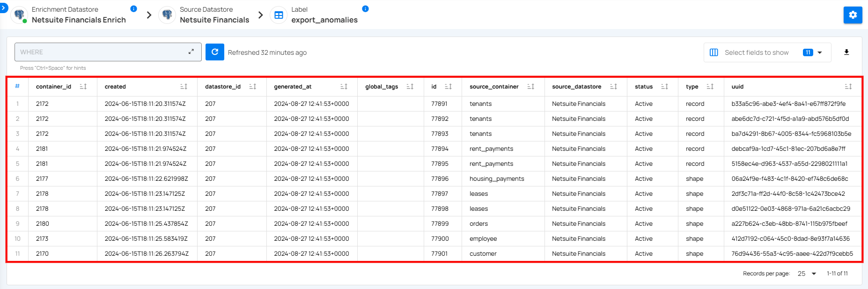Click container_id 2170 cell
868x289 pixels.
(x=42, y=254)
